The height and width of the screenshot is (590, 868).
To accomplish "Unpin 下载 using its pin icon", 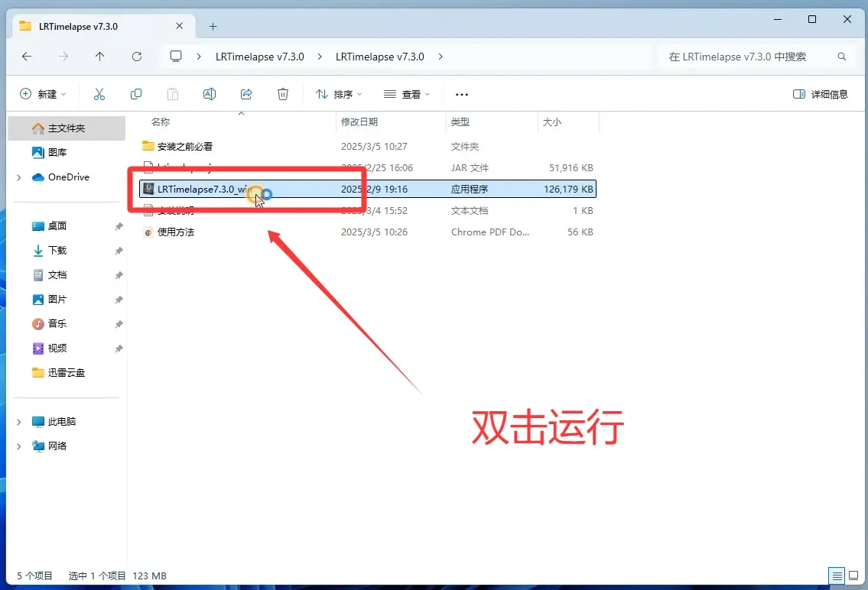I will [119, 251].
